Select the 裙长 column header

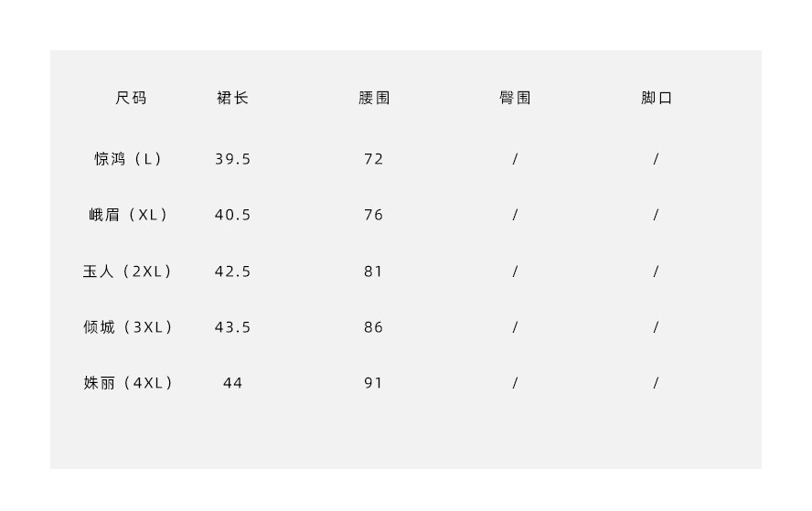coord(232,98)
